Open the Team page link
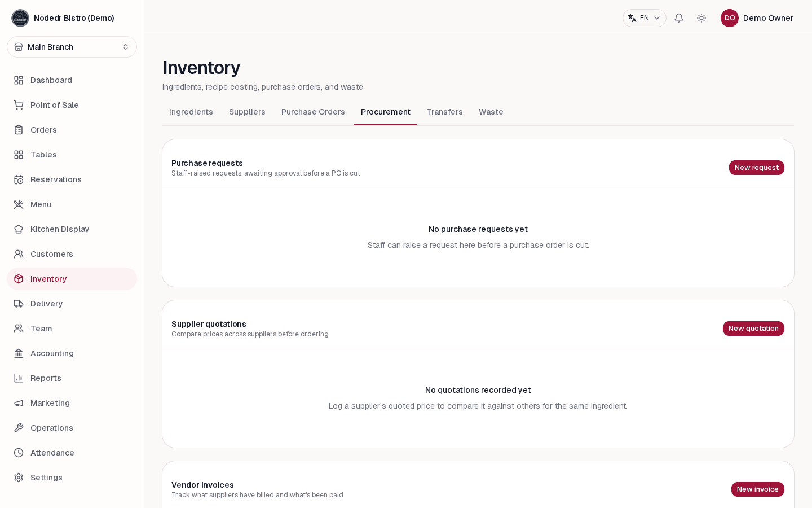Screen dimensions: 812x508 coord(72,329)
